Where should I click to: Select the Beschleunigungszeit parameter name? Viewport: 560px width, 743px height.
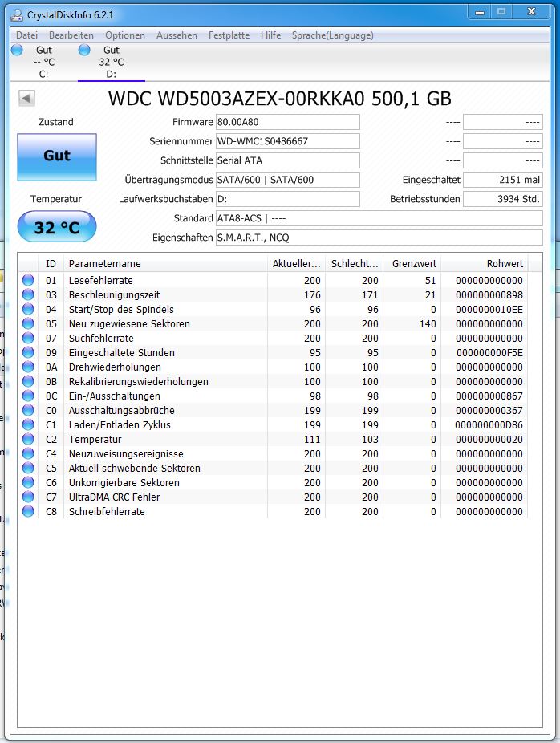tap(115, 295)
